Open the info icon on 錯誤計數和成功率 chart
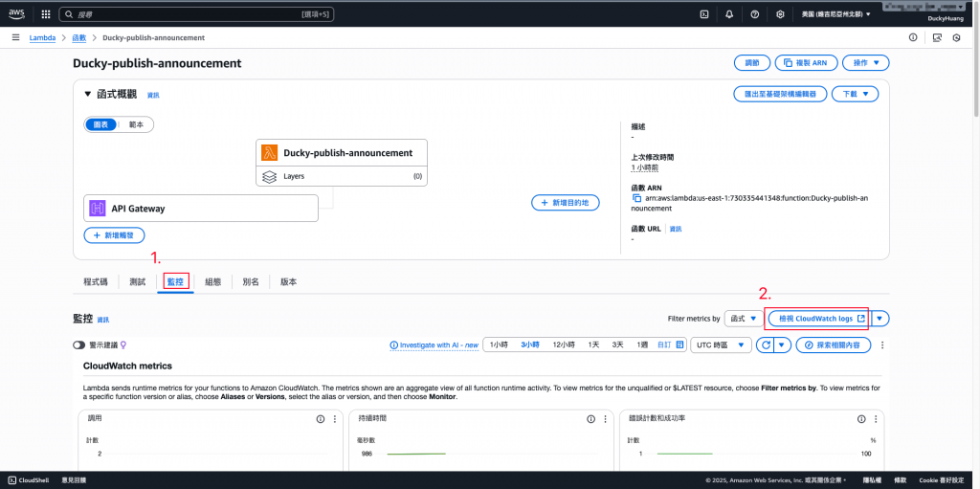The height and width of the screenshot is (489, 980). (862, 419)
